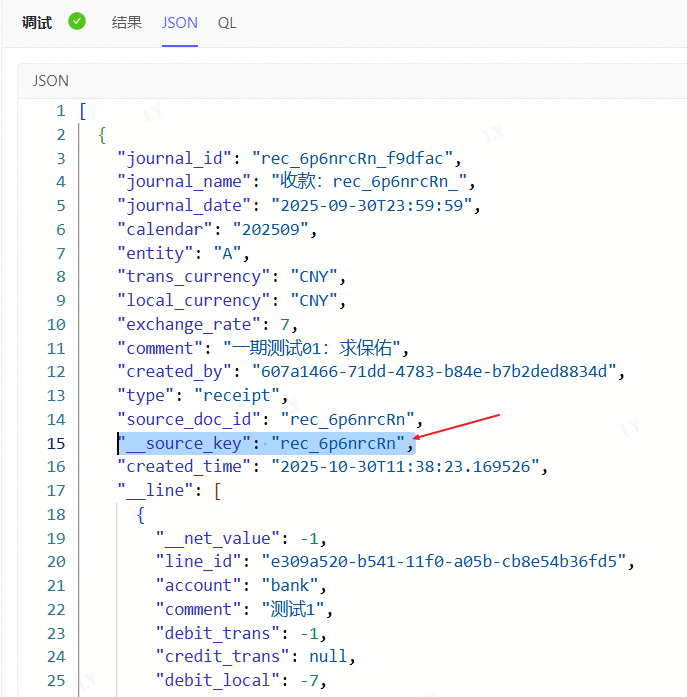Viewport: 687px width, 697px height.
Task: Click line number 15 in the gutter
Action: [56, 443]
